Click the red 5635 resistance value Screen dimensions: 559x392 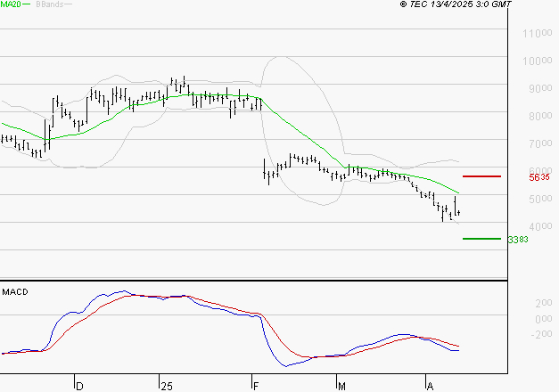coord(539,177)
